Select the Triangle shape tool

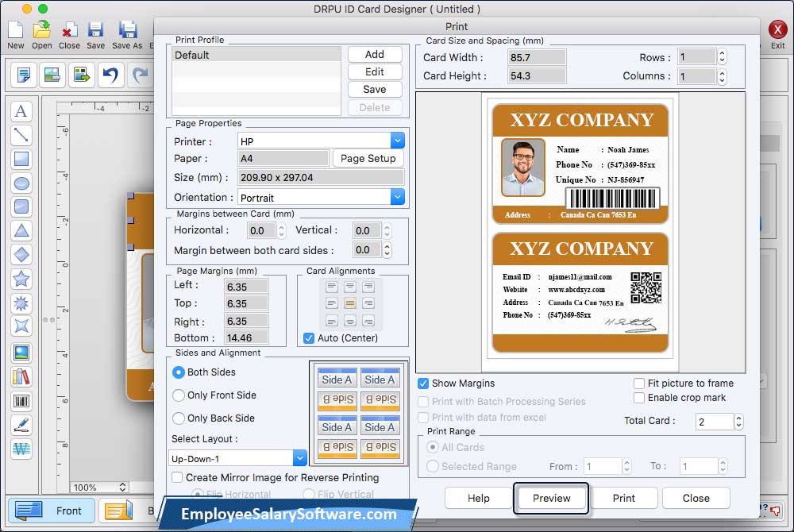click(21, 230)
